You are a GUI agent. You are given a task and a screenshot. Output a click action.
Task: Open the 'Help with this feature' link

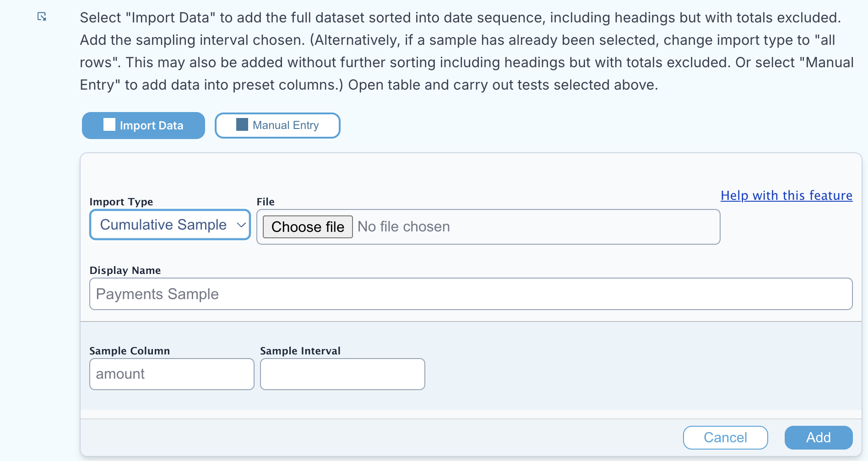click(x=787, y=195)
